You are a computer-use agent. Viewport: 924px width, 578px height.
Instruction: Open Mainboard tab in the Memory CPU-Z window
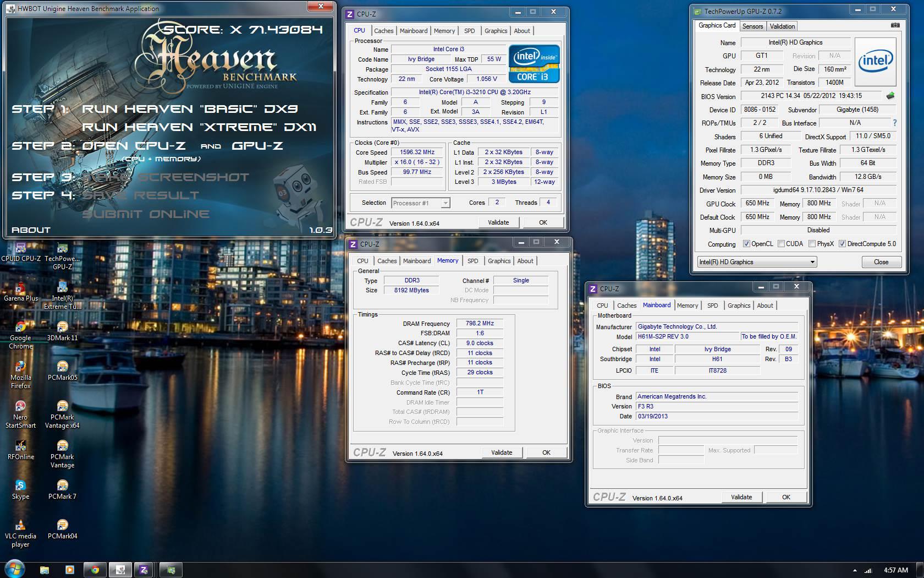click(417, 261)
